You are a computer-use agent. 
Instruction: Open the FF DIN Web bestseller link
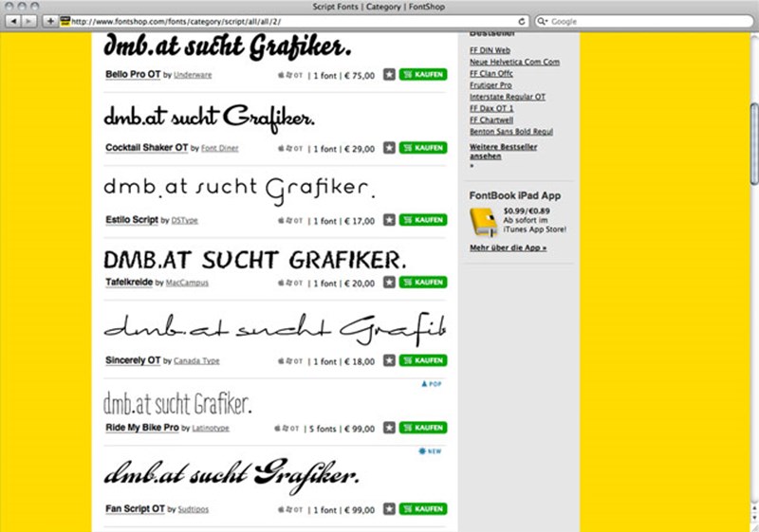pyautogui.click(x=490, y=50)
